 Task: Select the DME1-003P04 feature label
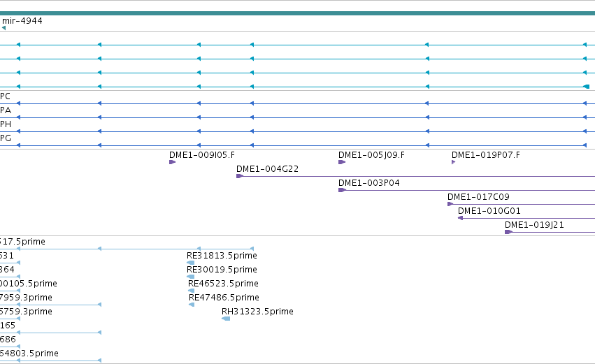click(369, 183)
